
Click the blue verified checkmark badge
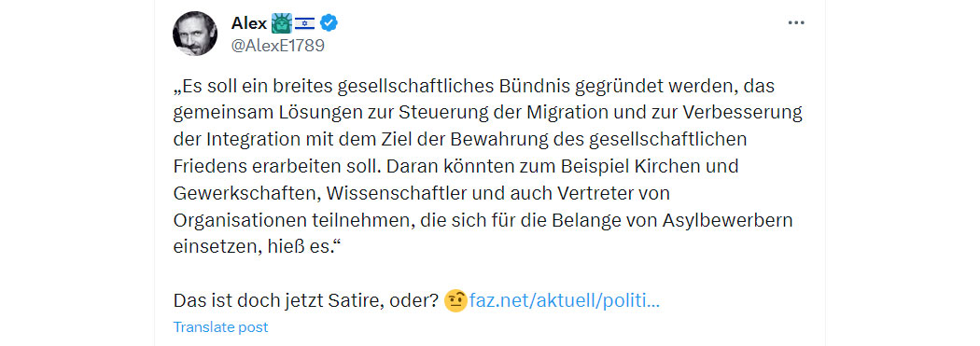click(x=329, y=23)
